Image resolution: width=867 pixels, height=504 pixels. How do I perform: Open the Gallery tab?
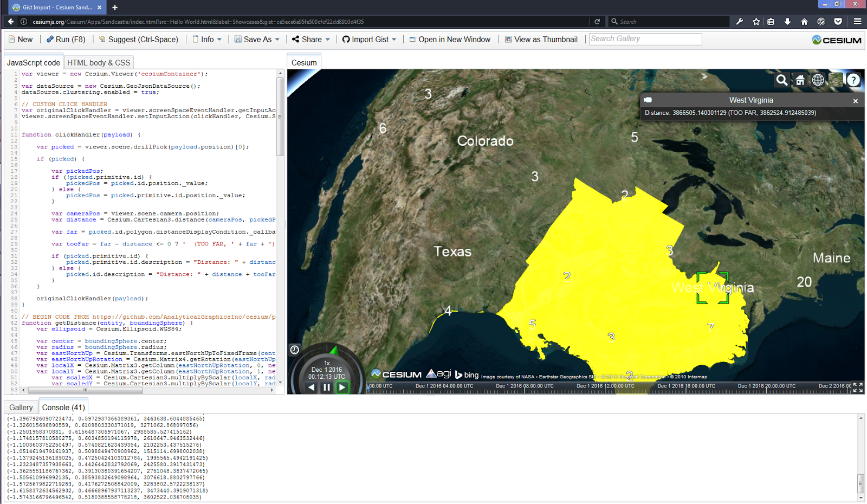[21, 408]
